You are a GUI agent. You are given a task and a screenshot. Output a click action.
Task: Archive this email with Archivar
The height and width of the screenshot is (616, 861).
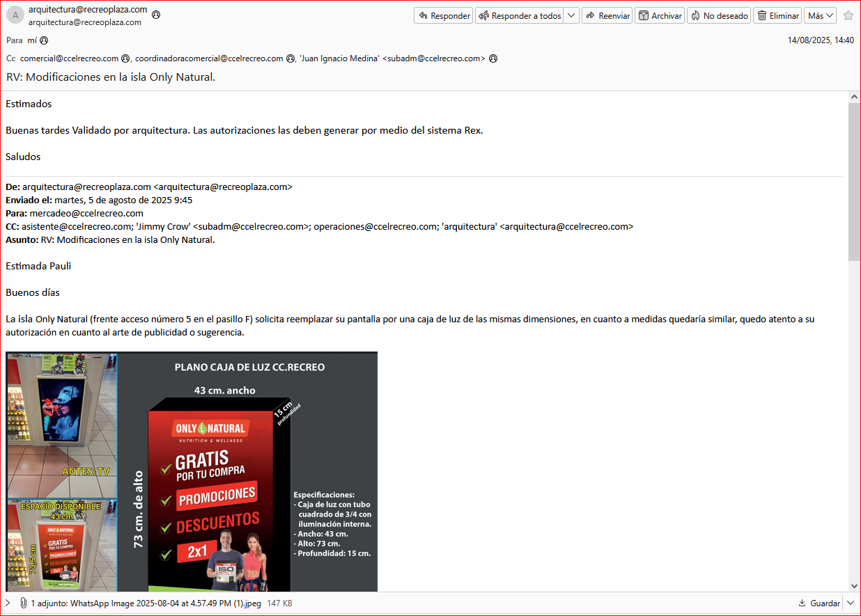click(660, 15)
